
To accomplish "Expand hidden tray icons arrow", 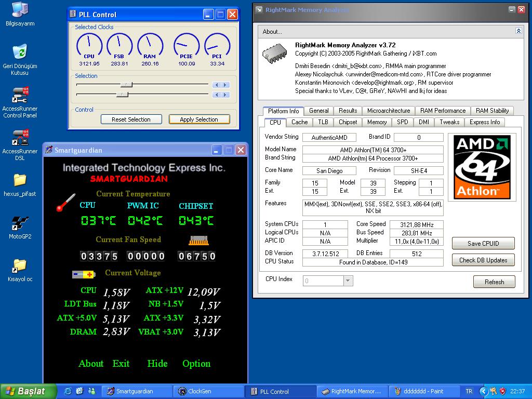I will 483,391.
